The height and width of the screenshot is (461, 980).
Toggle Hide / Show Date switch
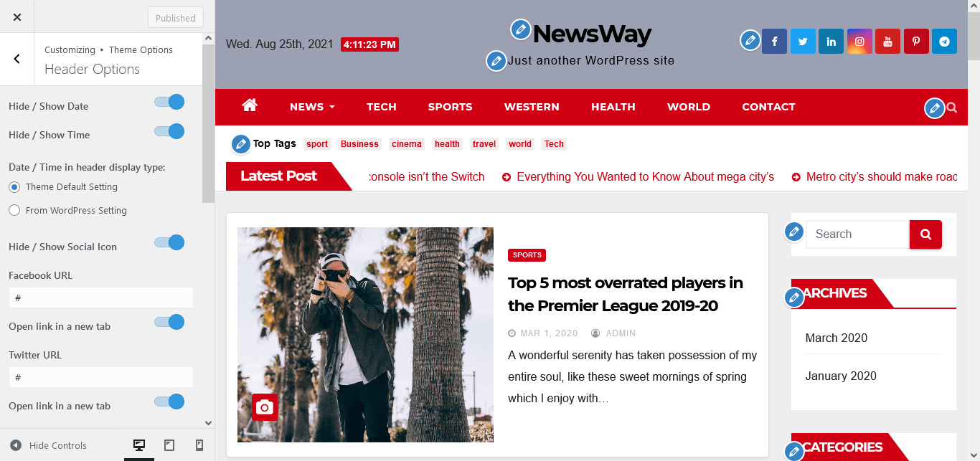coord(170,103)
